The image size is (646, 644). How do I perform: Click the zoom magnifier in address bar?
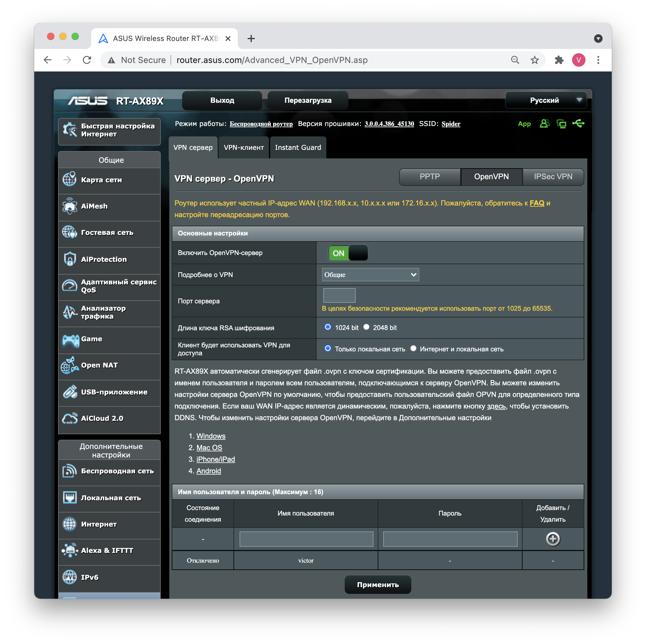(x=515, y=60)
